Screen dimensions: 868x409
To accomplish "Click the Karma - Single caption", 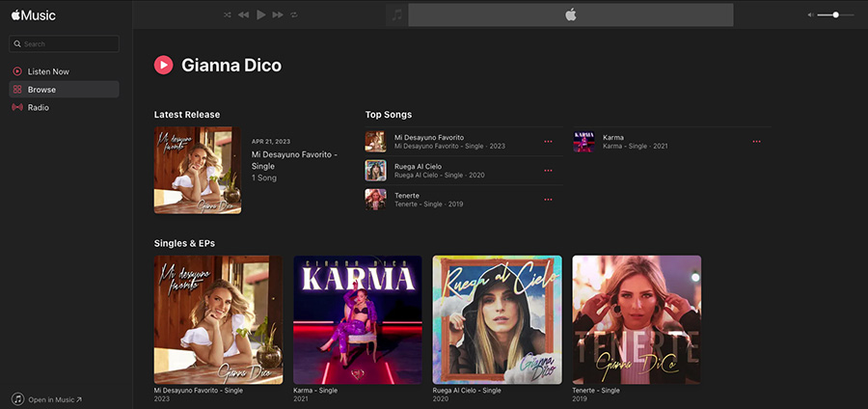I will click(315, 390).
